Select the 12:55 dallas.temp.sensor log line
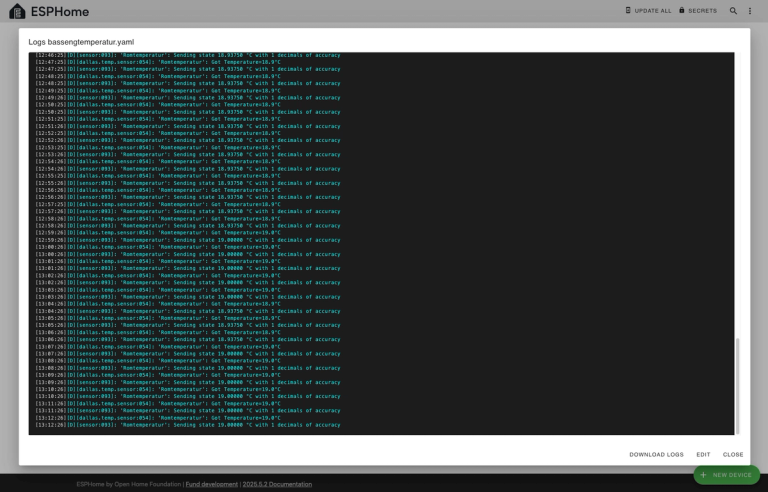Screen dimensions: 768x492 tap(158, 176)
